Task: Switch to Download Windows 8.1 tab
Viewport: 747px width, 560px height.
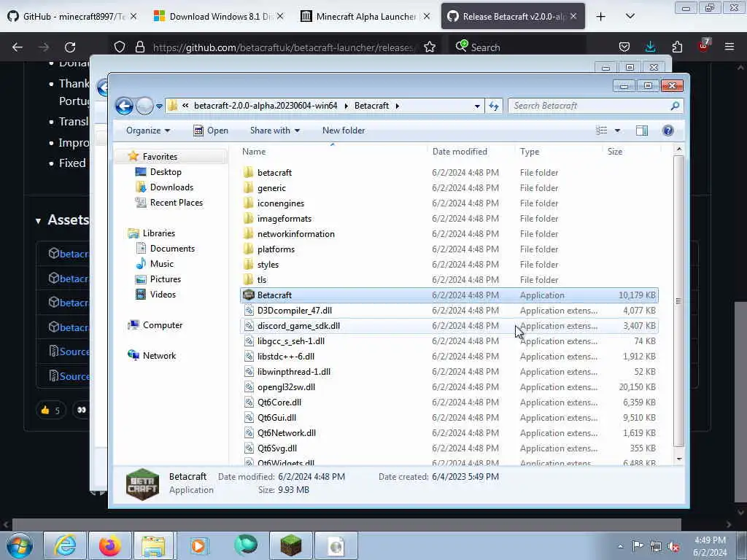Action: 218,16
